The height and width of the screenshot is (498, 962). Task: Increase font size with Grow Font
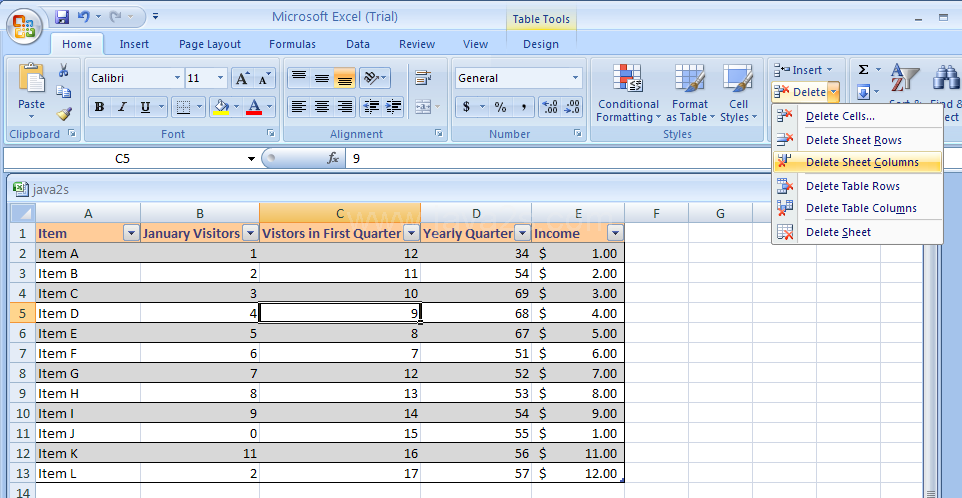242,79
